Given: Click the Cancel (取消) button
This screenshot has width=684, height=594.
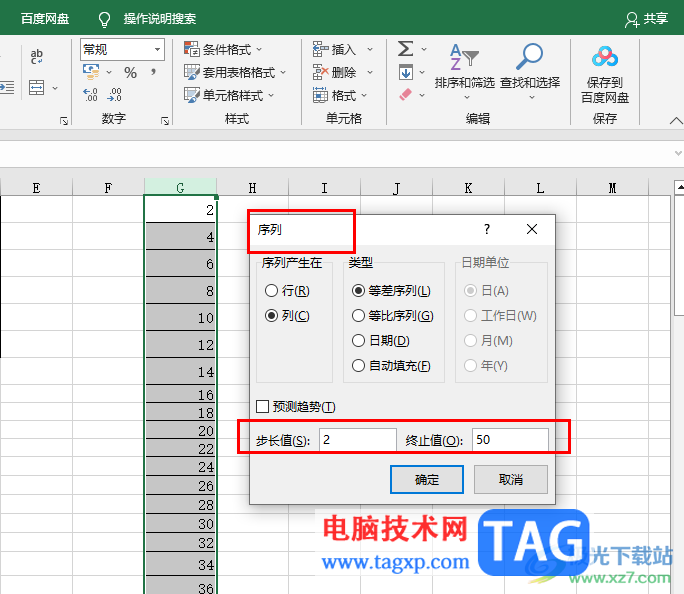Looking at the screenshot, I should click(x=511, y=479).
